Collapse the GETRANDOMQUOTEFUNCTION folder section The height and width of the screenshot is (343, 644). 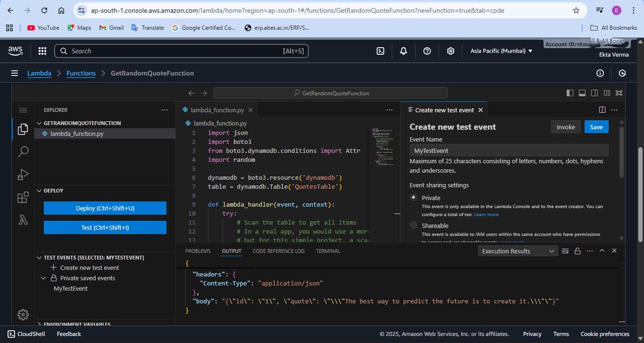pyautogui.click(x=39, y=123)
